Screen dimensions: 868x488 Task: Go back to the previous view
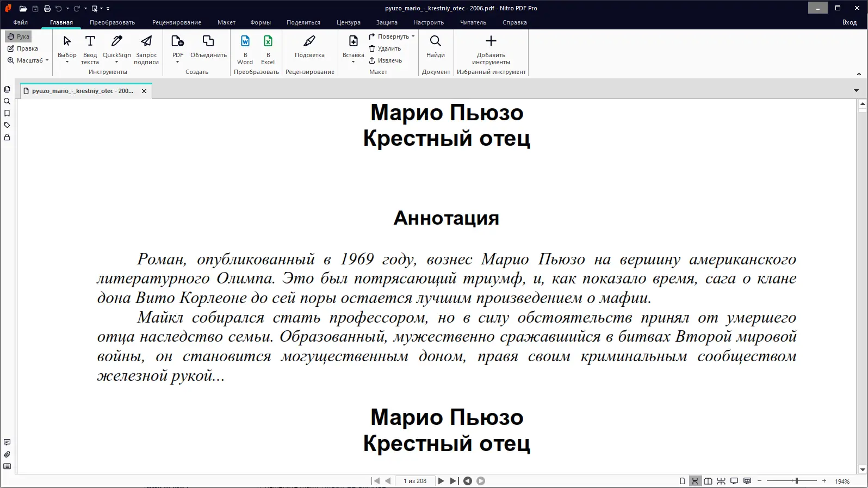point(467,481)
